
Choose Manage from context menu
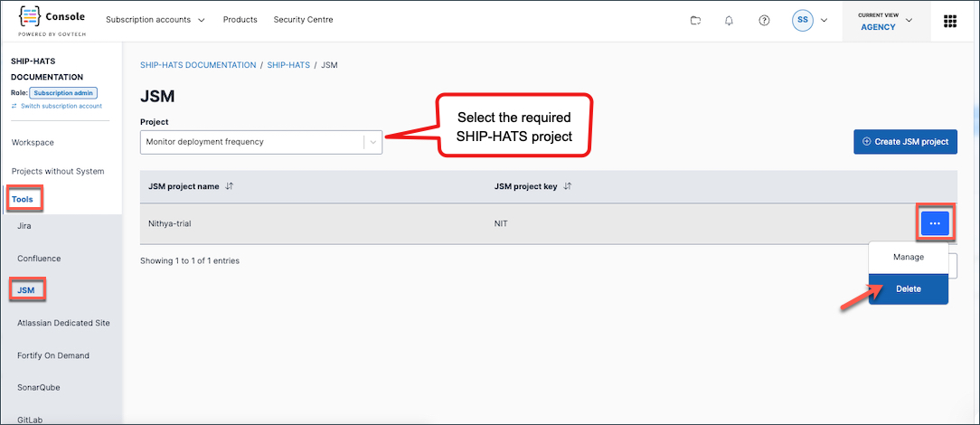pos(908,257)
